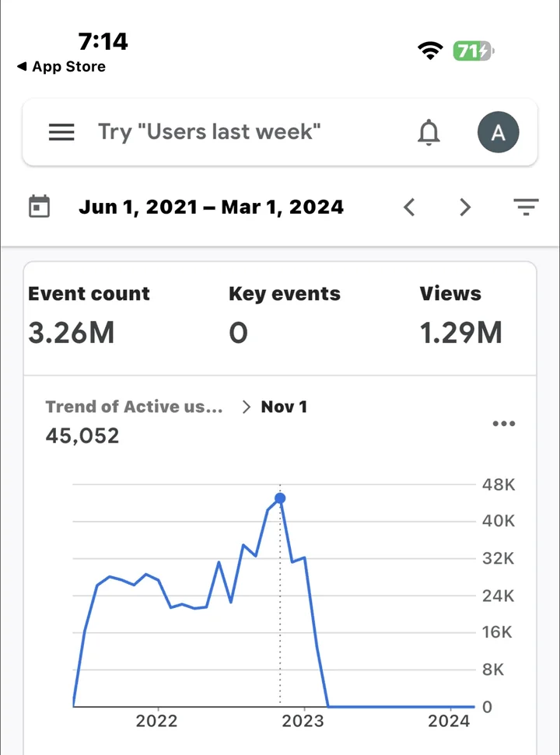560x755 pixels.
Task: Go to previous date range arrow
Action: [x=409, y=207]
